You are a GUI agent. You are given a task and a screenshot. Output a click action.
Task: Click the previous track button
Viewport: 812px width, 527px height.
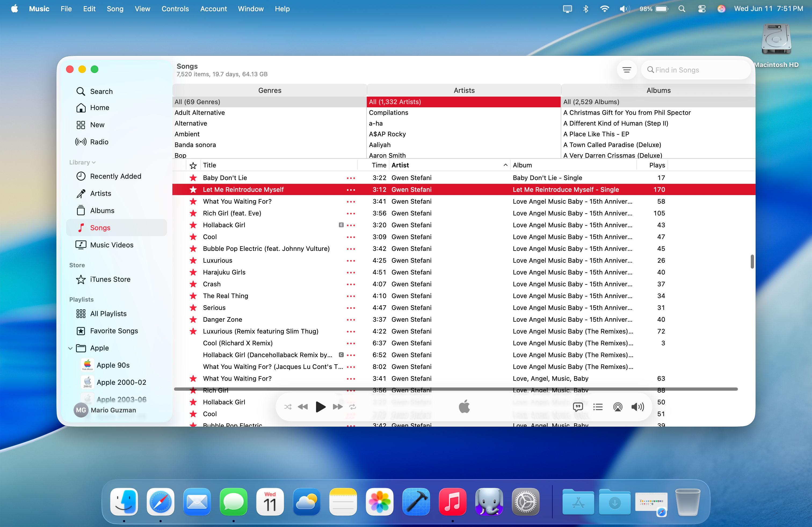[x=303, y=407]
